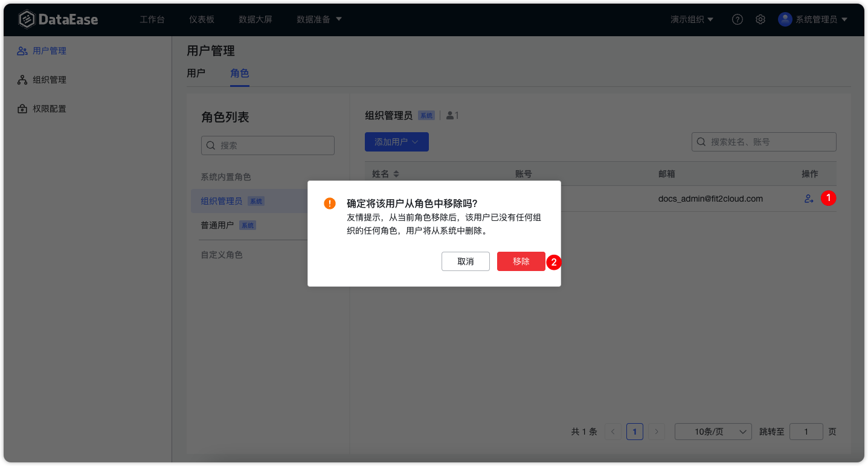Click 取消 to dismiss the dialog

coord(466,261)
